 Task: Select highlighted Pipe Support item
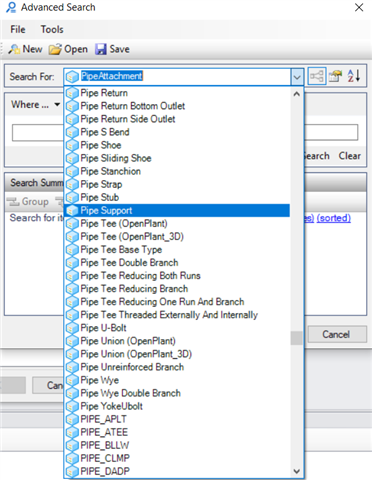(177, 210)
